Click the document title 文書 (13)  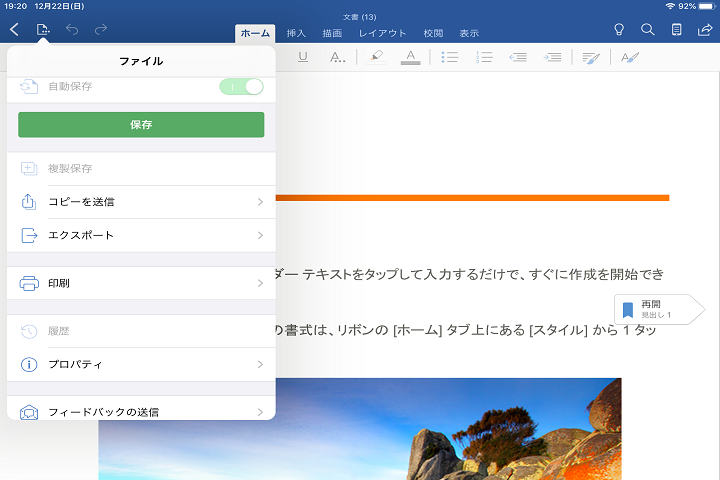click(x=360, y=17)
